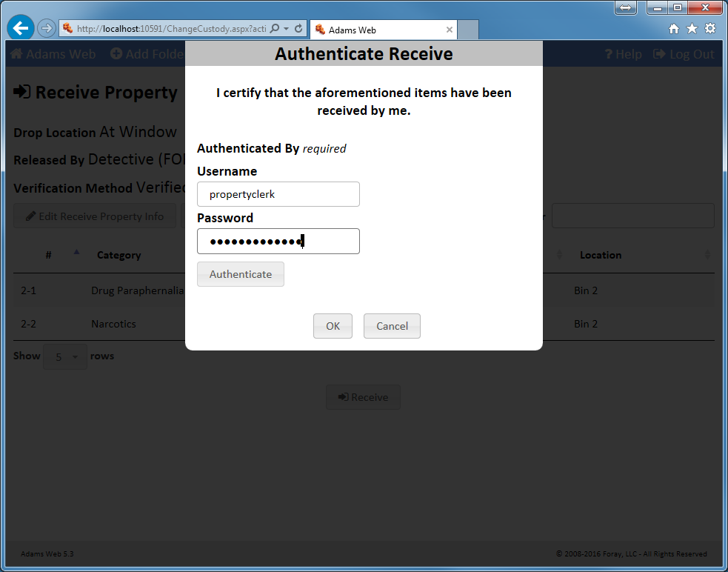The image size is (728, 572).
Task: Click into the Username field
Action: point(278,194)
